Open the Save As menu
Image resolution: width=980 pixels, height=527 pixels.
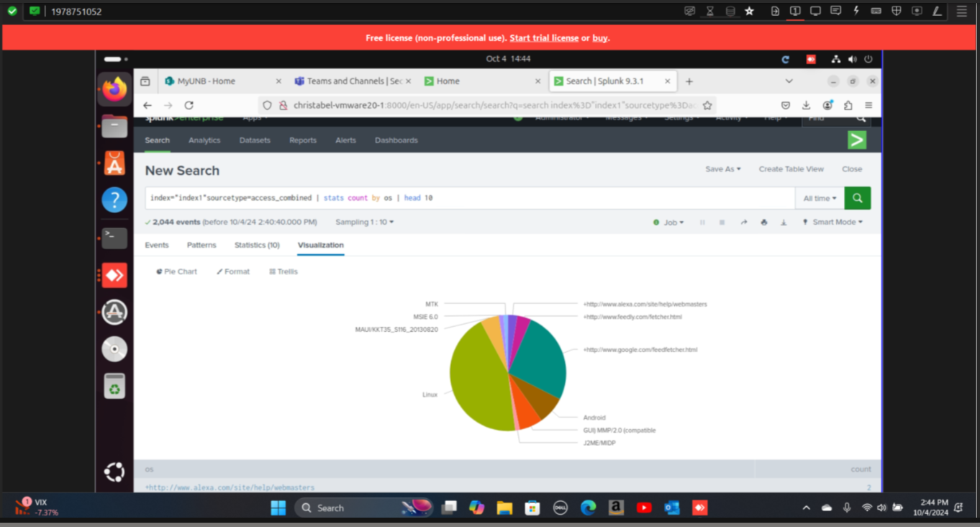coord(722,169)
